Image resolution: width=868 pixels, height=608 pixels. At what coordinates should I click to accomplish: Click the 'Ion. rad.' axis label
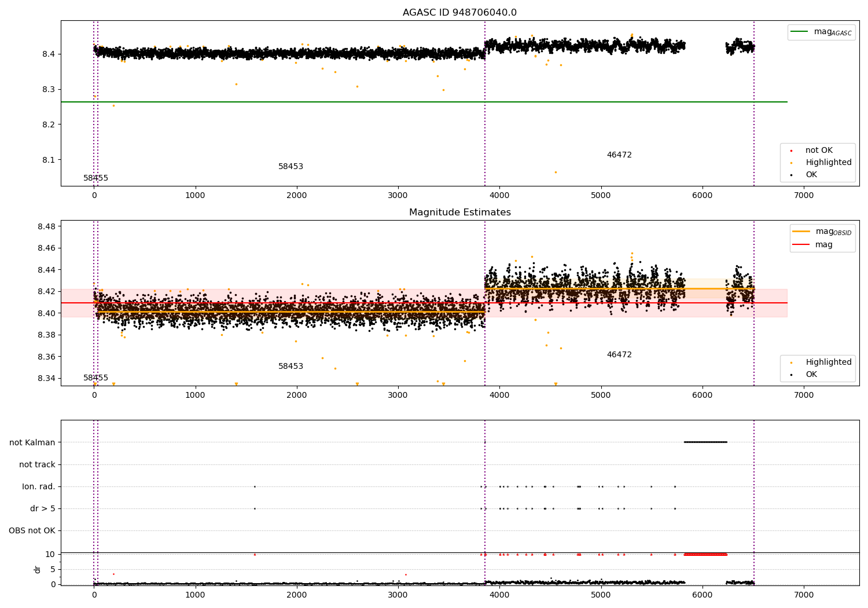(39, 486)
